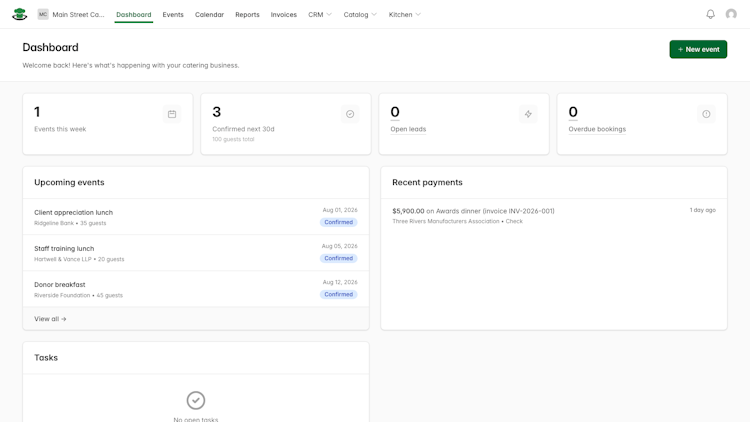The width and height of the screenshot is (750, 422).
Task: Click Riverside Foundation • 45 guests text
Action: (x=78, y=295)
